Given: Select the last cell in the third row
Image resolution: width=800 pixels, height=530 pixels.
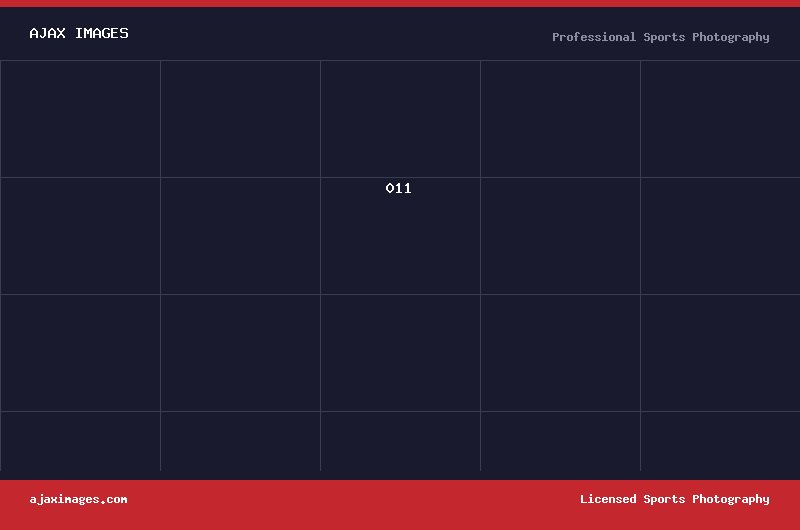Looking at the screenshot, I should (x=720, y=353).
